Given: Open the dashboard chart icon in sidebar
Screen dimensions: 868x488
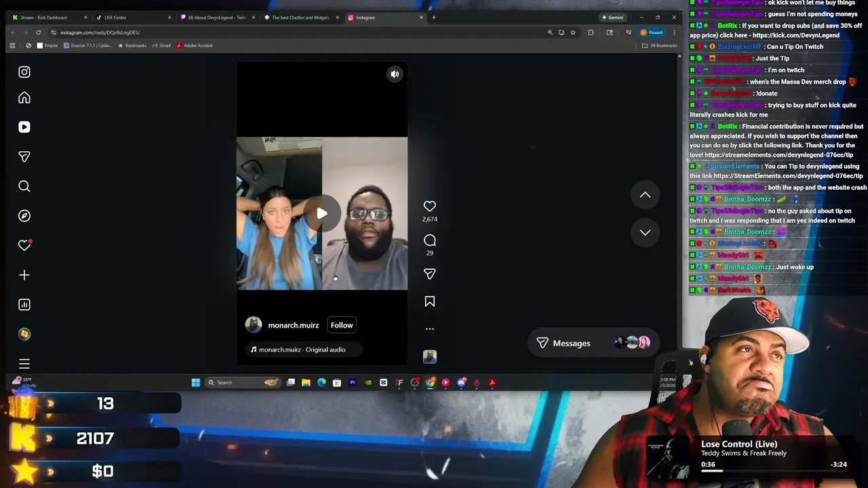Looking at the screenshot, I should (24, 304).
